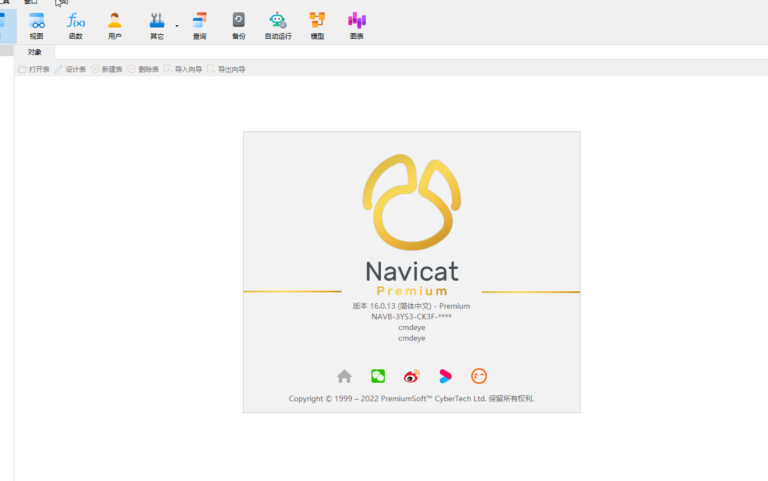Open the 窗口 (Window) menu
This screenshot has height=481, width=768.
click(x=30, y=2)
